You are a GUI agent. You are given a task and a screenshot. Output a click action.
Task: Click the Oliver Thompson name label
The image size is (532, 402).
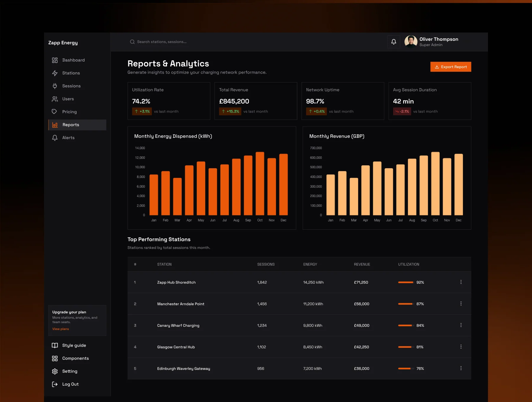(439, 39)
